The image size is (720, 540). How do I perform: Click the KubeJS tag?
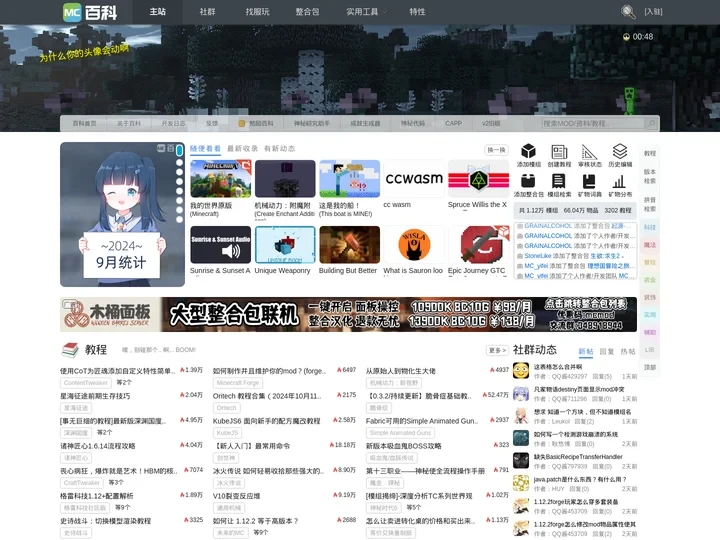pos(228,433)
